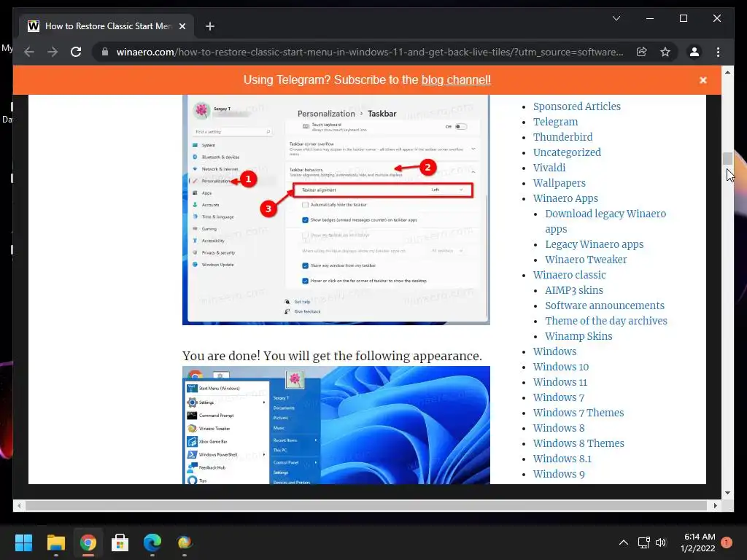This screenshot has height=560, width=747.
Task: Go to Winaero Tweaker page
Action: point(586,260)
